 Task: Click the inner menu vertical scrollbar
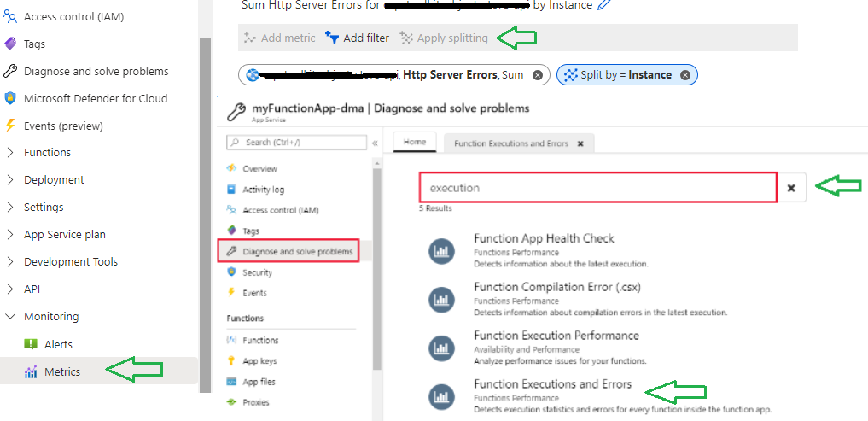pyautogui.click(x=377, y=269)
